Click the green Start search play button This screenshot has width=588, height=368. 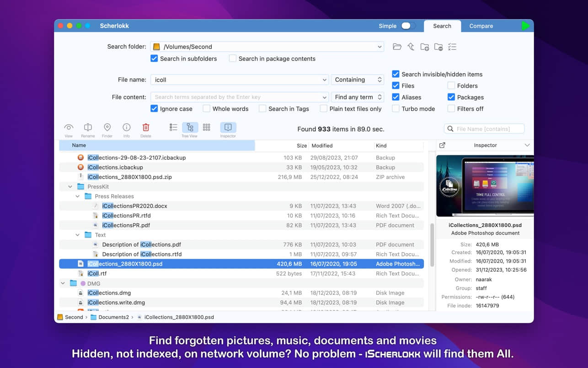pyautogui.click(x=525, y=26)
